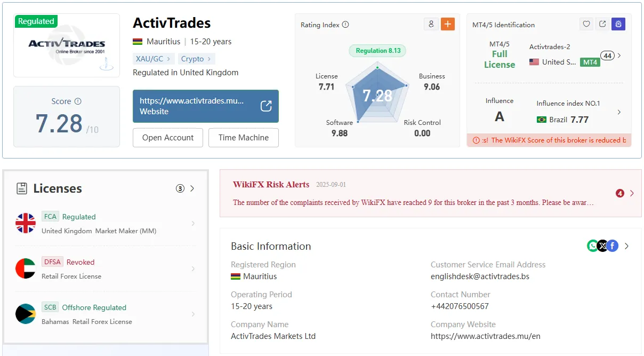This screenshot has width=644, height=356.
Task: Click the UAE flag icon in Licenses
Action: click(26, 268)
